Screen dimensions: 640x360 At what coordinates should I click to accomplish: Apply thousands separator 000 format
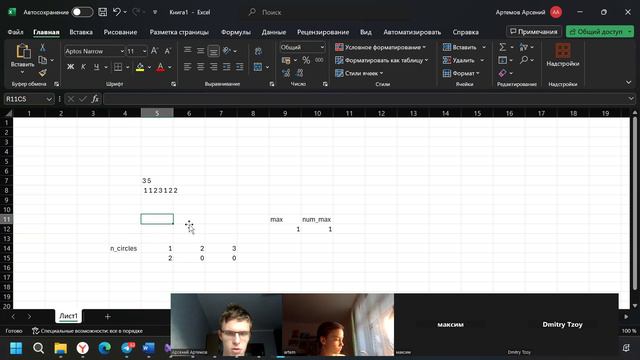coord(319,60)
